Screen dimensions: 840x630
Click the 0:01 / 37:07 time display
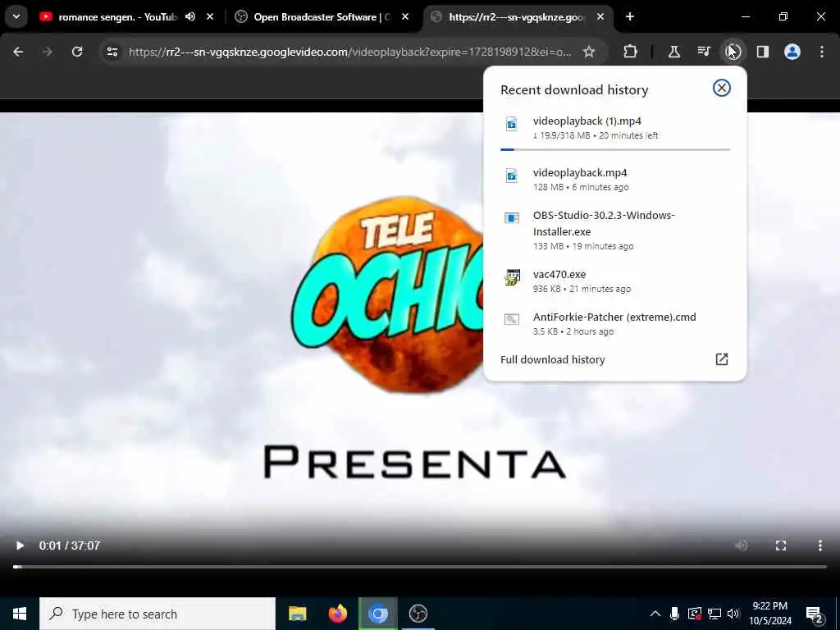(70, 546)
